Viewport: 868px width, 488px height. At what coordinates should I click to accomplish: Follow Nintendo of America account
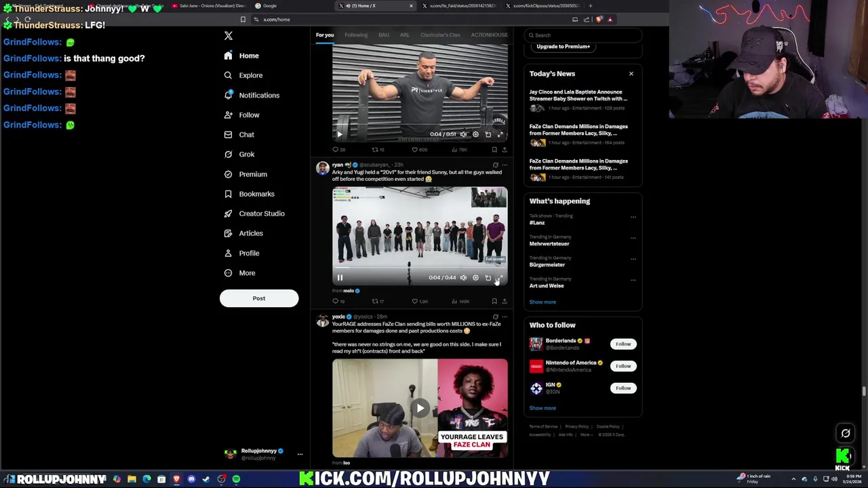[623, 366]
